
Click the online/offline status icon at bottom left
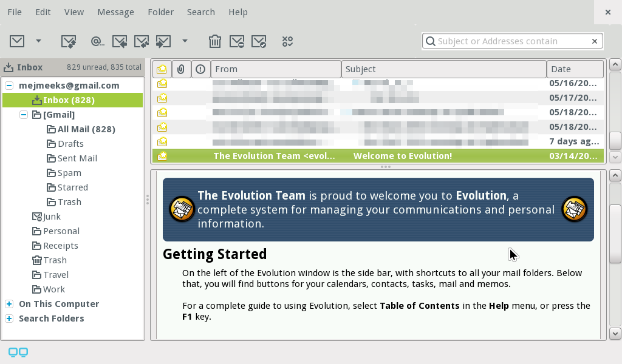[18, 352]
